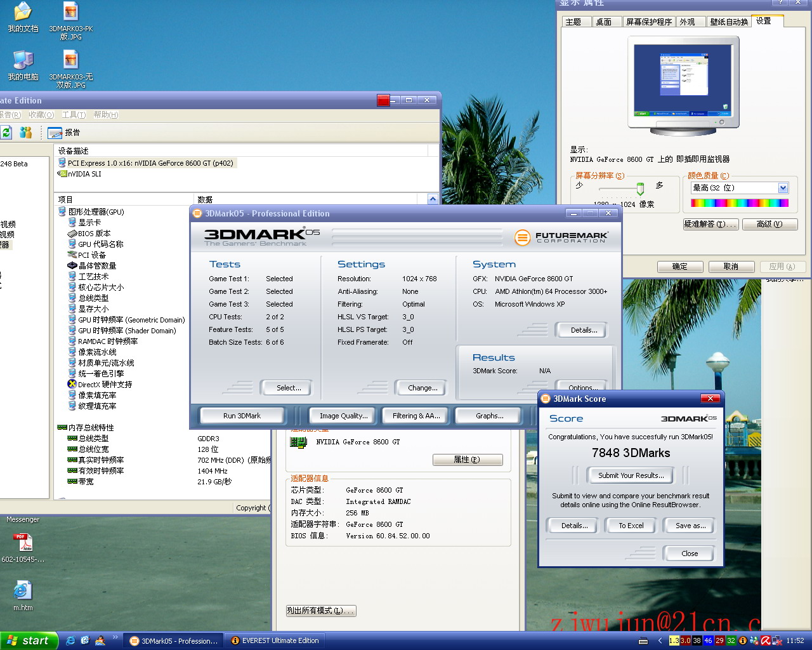Viewport: 812px width, 650px height.
Task: Click the EVEREST refresh toolbar icon
Action: (x=6, y=132)
